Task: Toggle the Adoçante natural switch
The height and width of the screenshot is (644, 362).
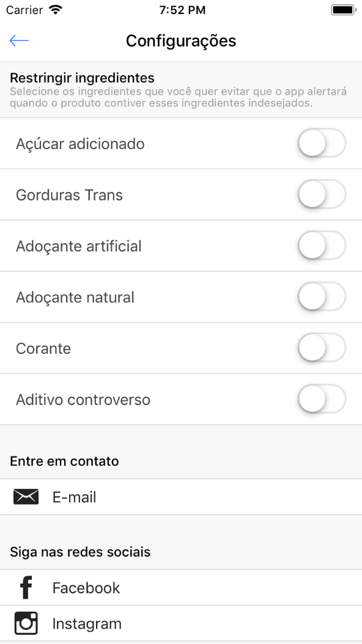Action: click(x=322, y=296)
